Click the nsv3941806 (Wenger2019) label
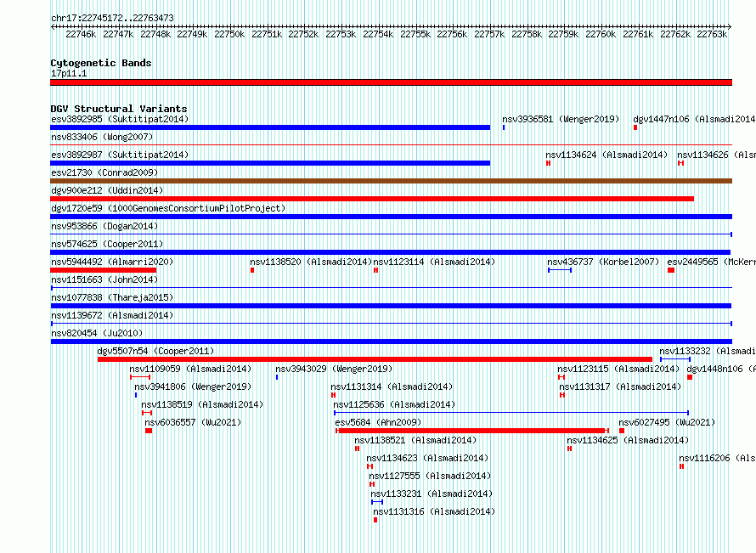Screen dimensions: 756x553 [193, 387]
